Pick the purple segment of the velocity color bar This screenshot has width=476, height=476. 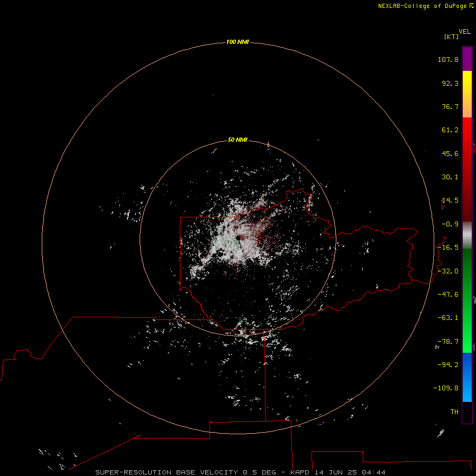pos(467,59)
